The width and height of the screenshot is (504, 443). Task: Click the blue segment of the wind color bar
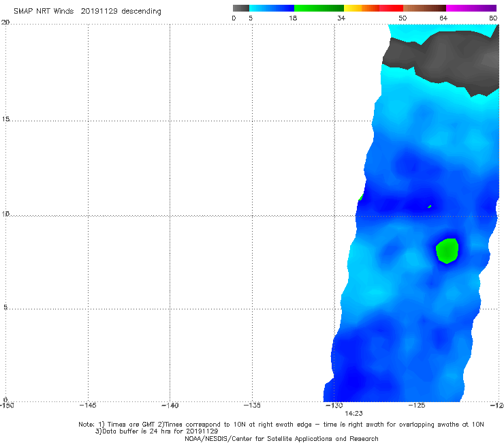[272, 8]
